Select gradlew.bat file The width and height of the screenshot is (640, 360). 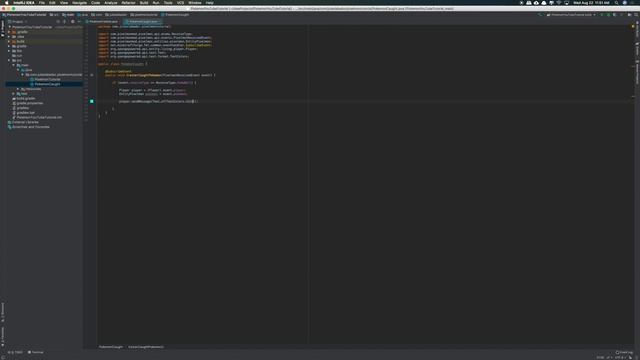point(25,113)
